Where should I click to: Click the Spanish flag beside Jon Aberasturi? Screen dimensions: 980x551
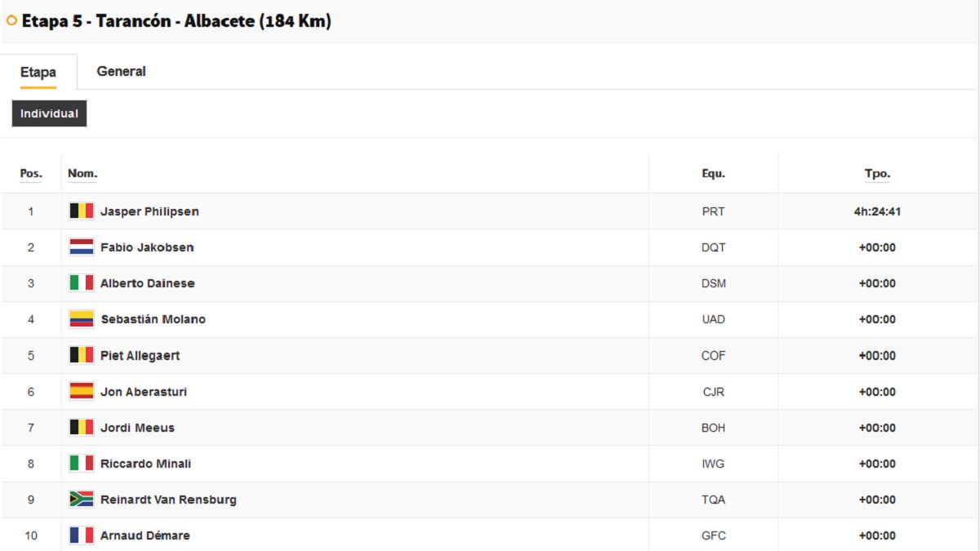[x=82, y=392]
